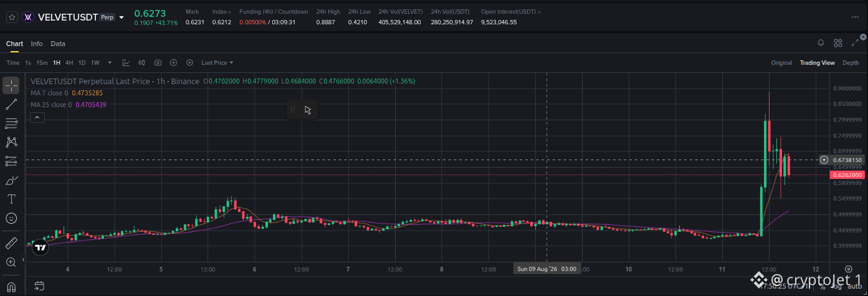The width and height of the screenshot is (868, 296).
Task: Open the emoji sticker tool
Action: click(x=11, y=219)
